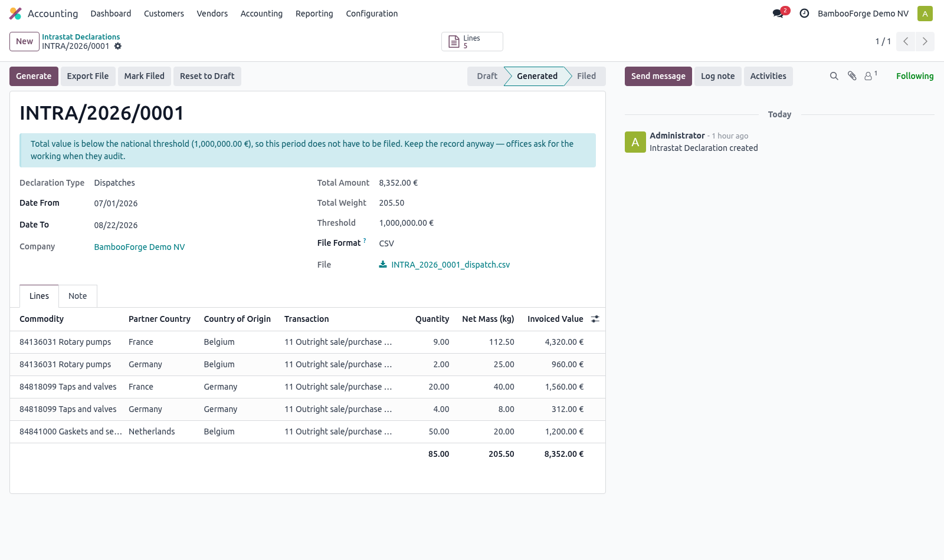Show followers via the person icon

[x=870, y=76]
